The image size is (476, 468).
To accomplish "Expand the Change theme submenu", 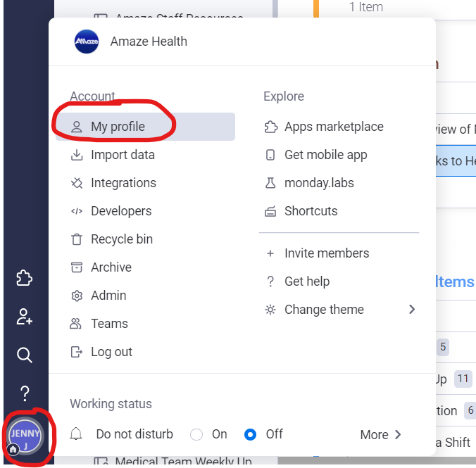I will (x=339, y=310).
